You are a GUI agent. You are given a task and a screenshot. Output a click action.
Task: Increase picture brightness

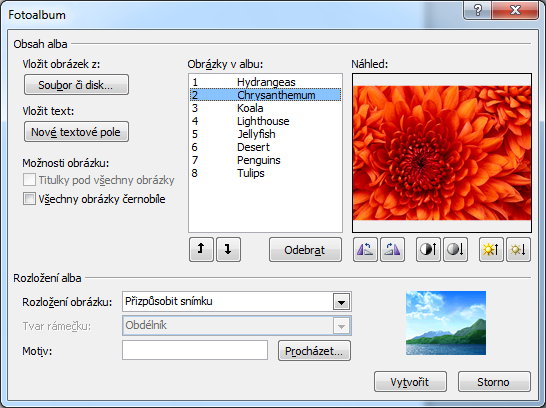491,249
